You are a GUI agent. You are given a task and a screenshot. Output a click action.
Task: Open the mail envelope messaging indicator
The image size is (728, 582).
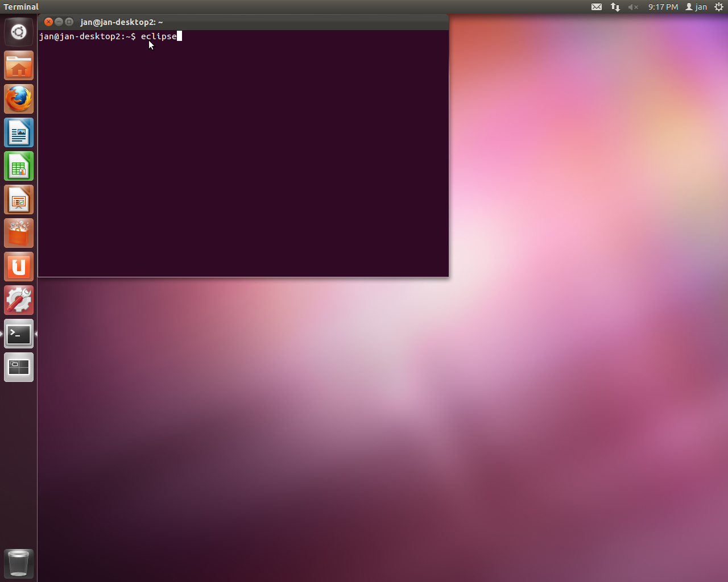pos(597,7)
